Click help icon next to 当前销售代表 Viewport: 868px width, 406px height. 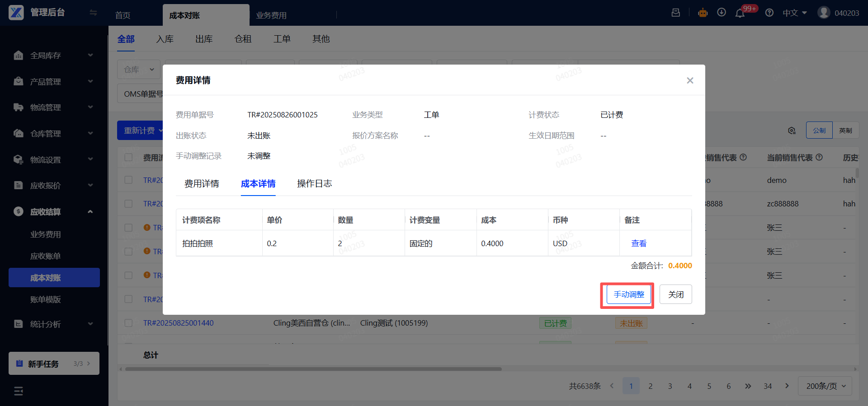(x=819, y=157)
